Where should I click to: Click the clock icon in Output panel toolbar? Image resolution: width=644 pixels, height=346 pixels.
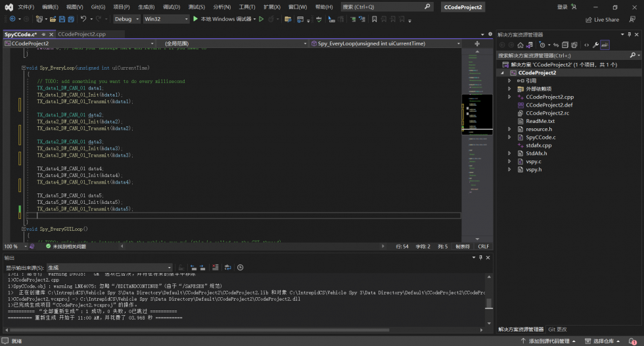coord(241,267)
